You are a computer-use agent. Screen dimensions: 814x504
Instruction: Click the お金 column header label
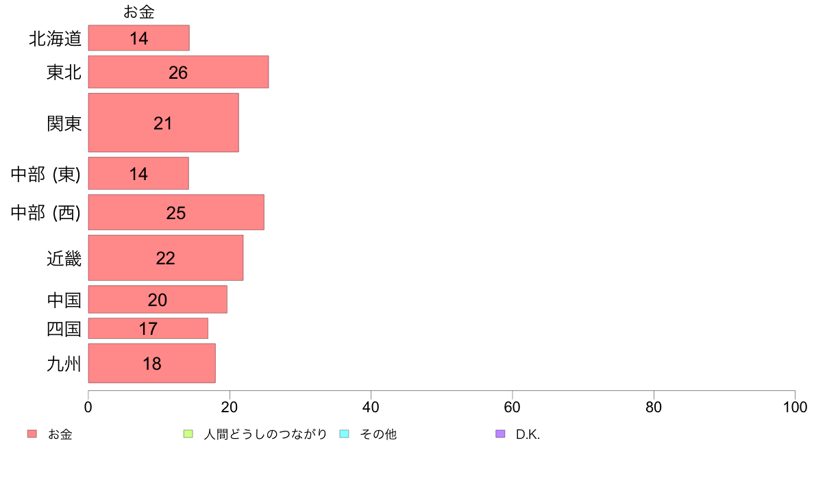point(138,12)
